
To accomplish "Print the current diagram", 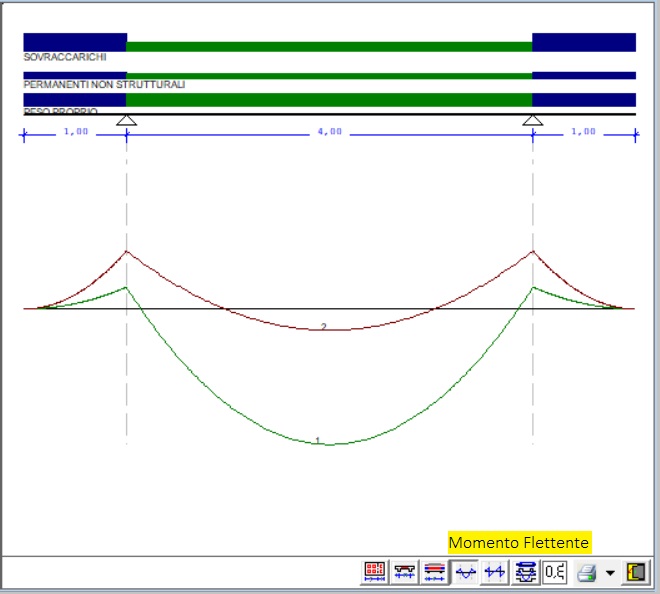I will [x=587, y=573].
